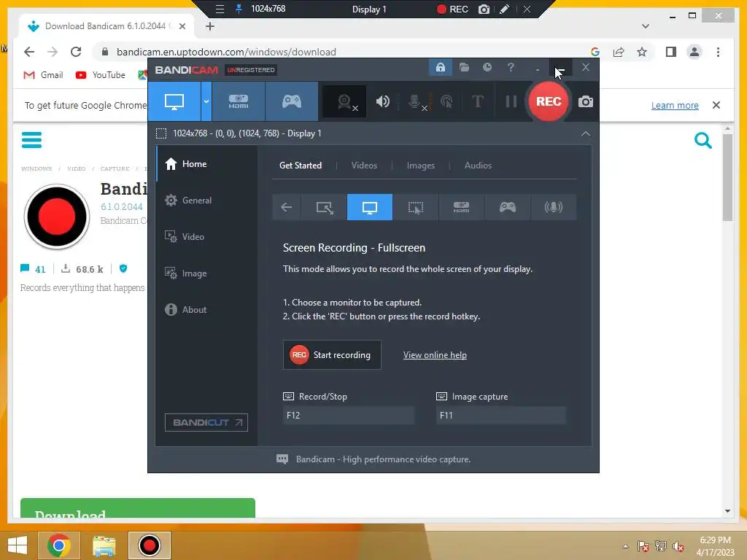Click share icon in Chrome address bar
747x560 pixels.
tap(619, 52)
